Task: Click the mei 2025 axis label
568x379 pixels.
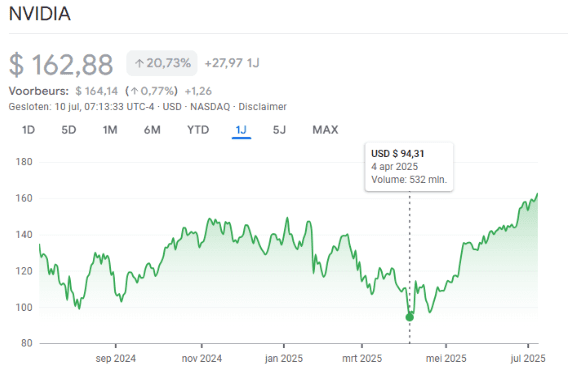Action: 446,359
